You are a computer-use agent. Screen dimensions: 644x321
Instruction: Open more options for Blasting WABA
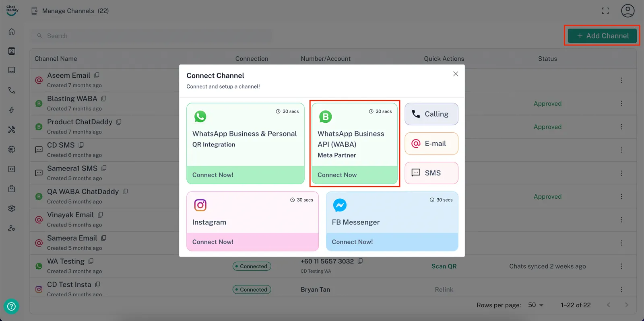[621, 103]
